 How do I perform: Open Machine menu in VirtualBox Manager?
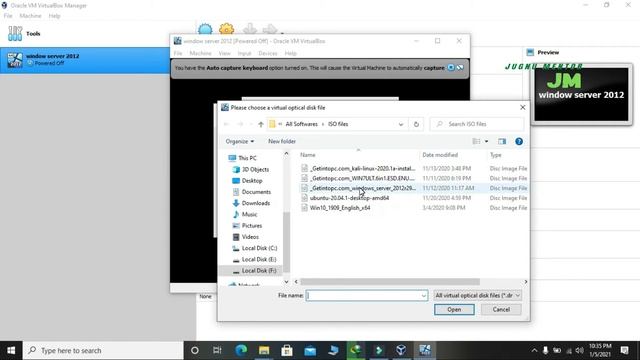click(30, 16)
